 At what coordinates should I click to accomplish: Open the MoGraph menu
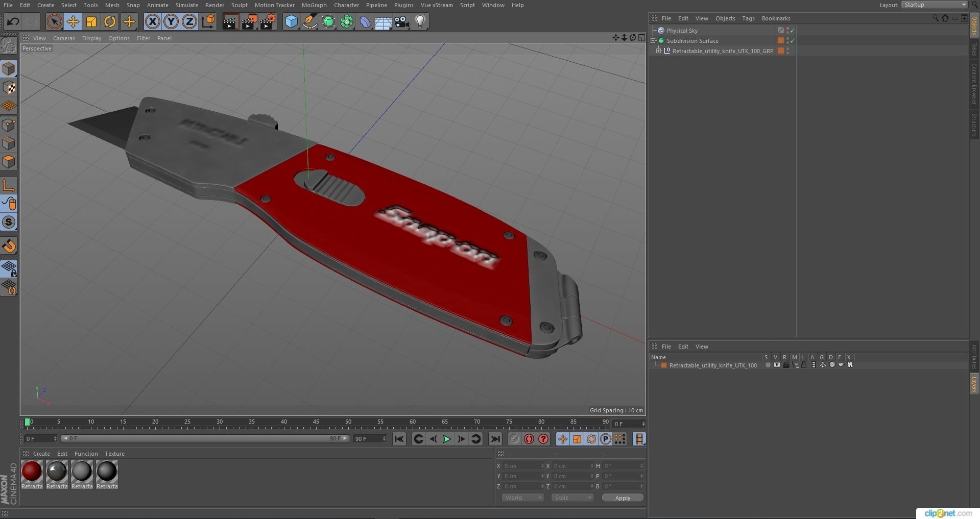314,5
